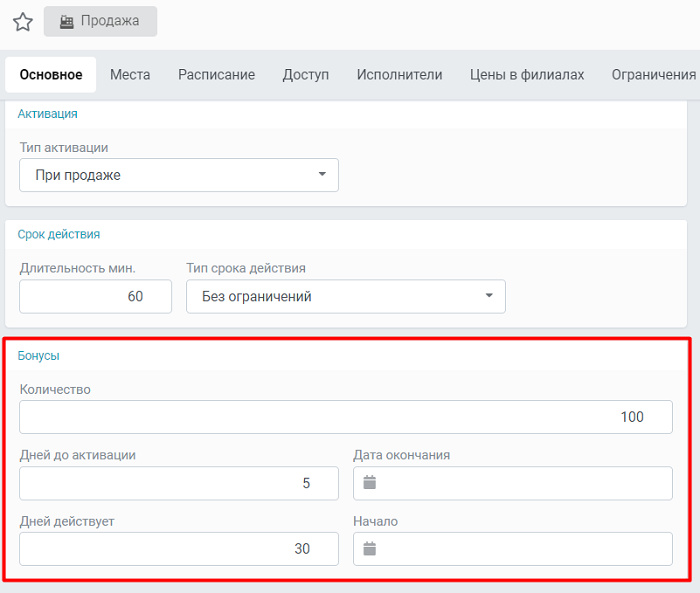
Task: Open the Доступ tab
Action: point(306,75)
